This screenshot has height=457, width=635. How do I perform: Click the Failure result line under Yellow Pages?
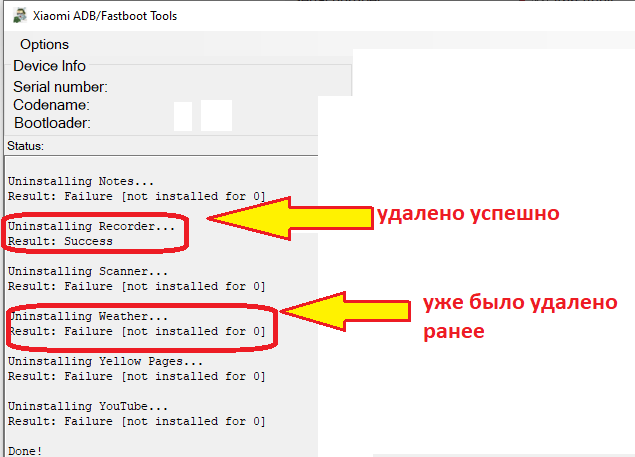136,376
